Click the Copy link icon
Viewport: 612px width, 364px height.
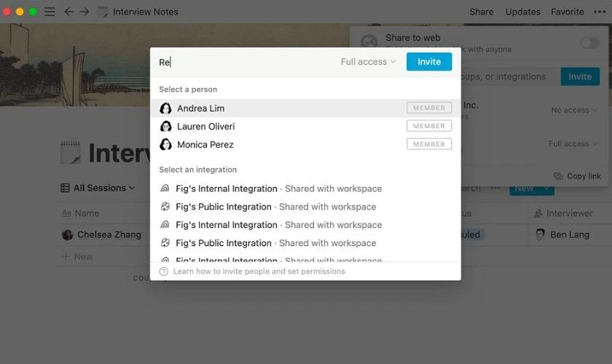pos(558,176)
